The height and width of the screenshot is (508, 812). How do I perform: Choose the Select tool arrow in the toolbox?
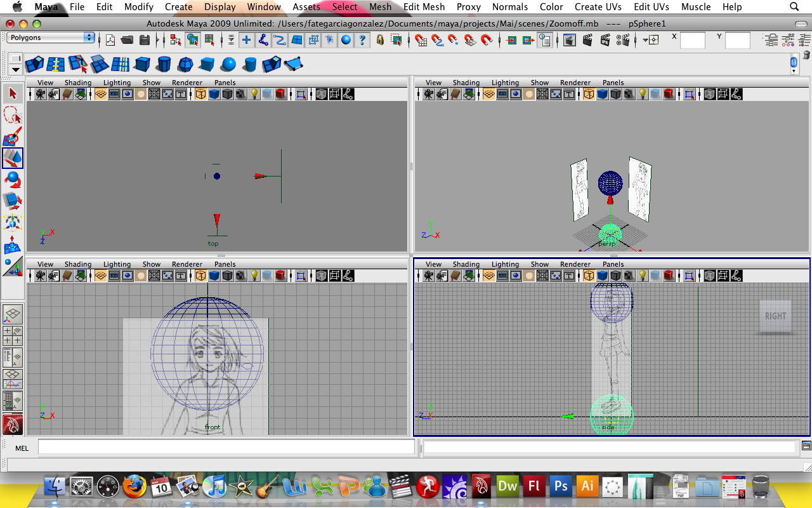pos(13,94)
